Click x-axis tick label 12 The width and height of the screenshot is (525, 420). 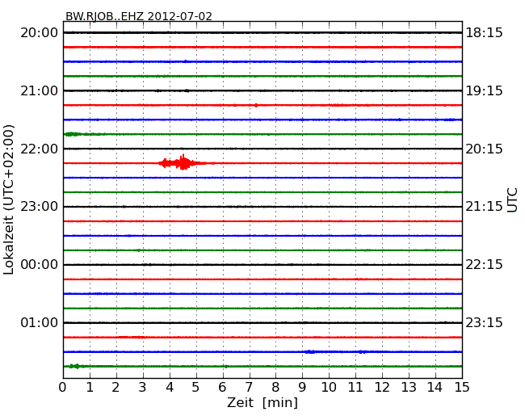pos(382,387)
